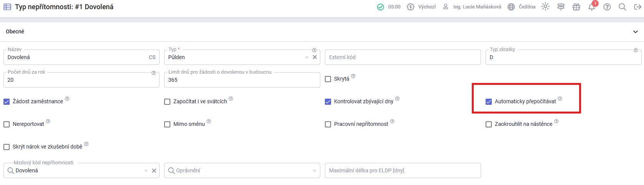Collapse the Obecné section chevron
This screenshot has width=644, height=185.
pyautogui.click(x=636, y=32)
